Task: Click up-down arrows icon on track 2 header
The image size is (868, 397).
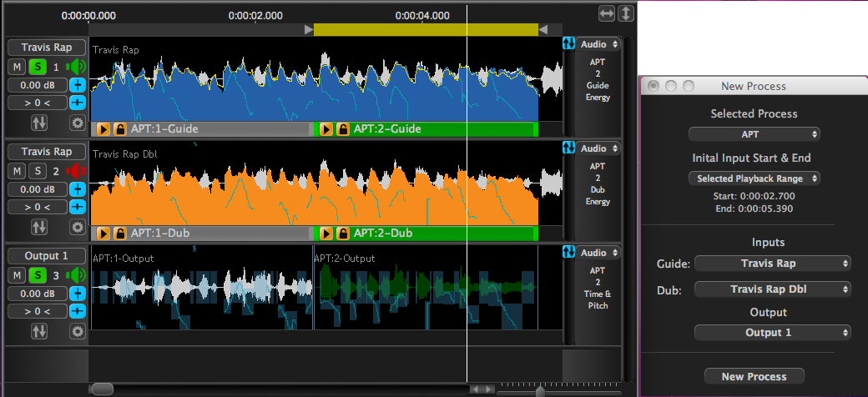Action: tap(39, 227)
